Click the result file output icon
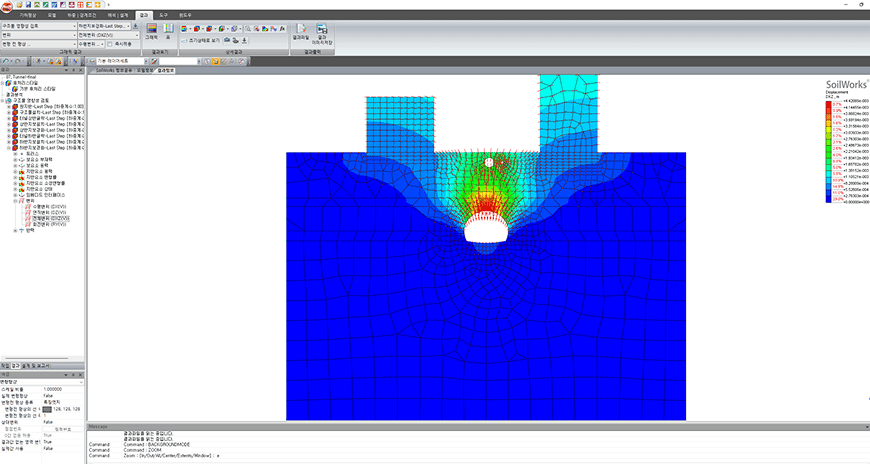 coord(301,32)
